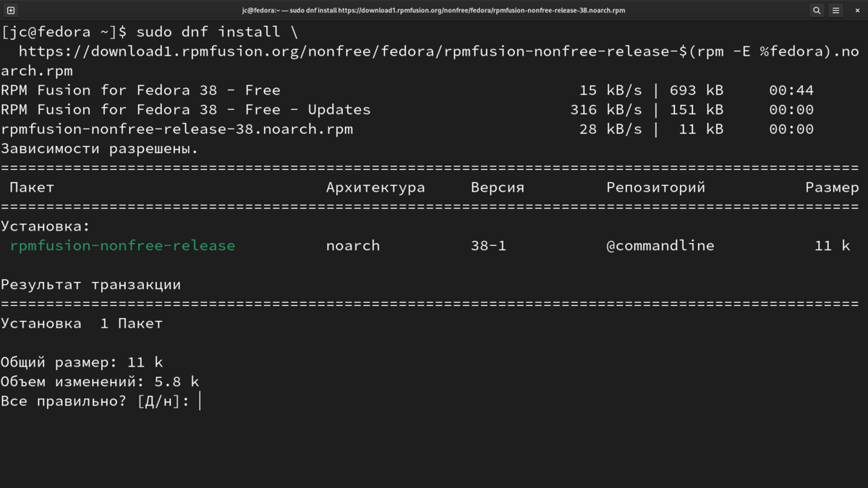Click the '[jc@fedora ~]$' shell prompt
Viewport: 868px width, 488px height.
click(x=64, y=32)
